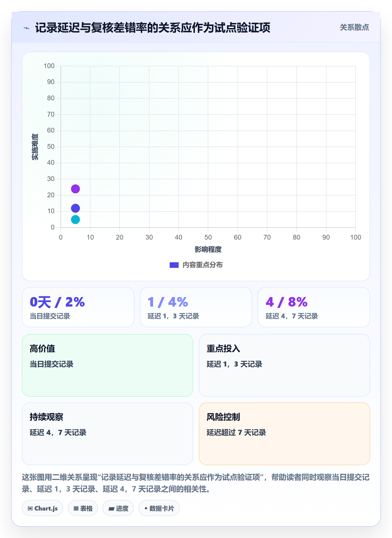Click the lightning bolt icon beside the title
The width and height of the screenshot is (392, 538).
pos(27,28)
